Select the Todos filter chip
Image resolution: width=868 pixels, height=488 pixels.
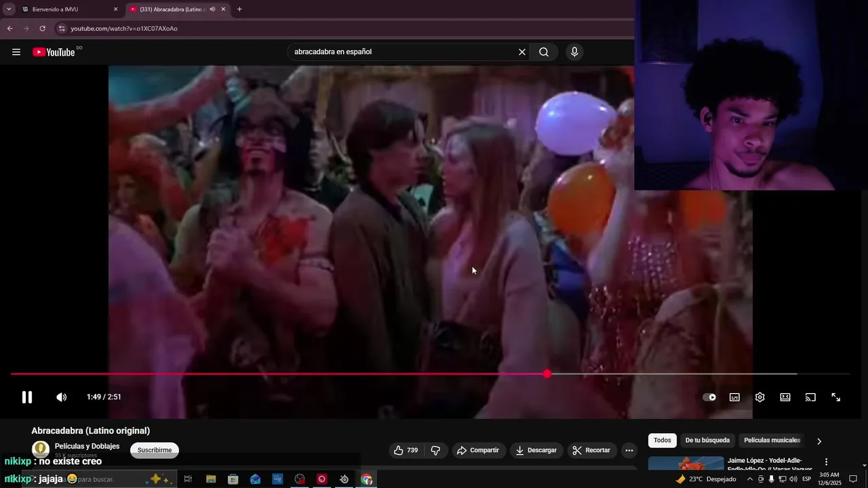point(663,441)
